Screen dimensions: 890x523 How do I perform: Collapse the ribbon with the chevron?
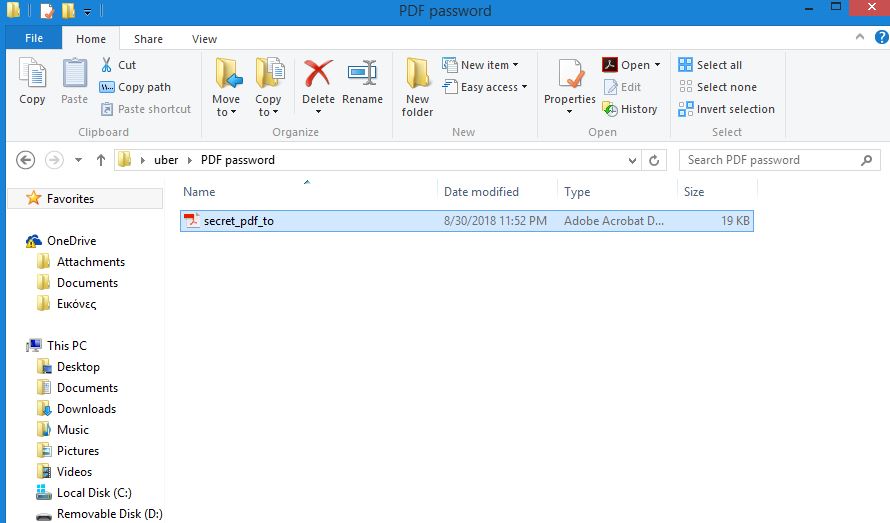pyautogui.click(x=860, y=37)
